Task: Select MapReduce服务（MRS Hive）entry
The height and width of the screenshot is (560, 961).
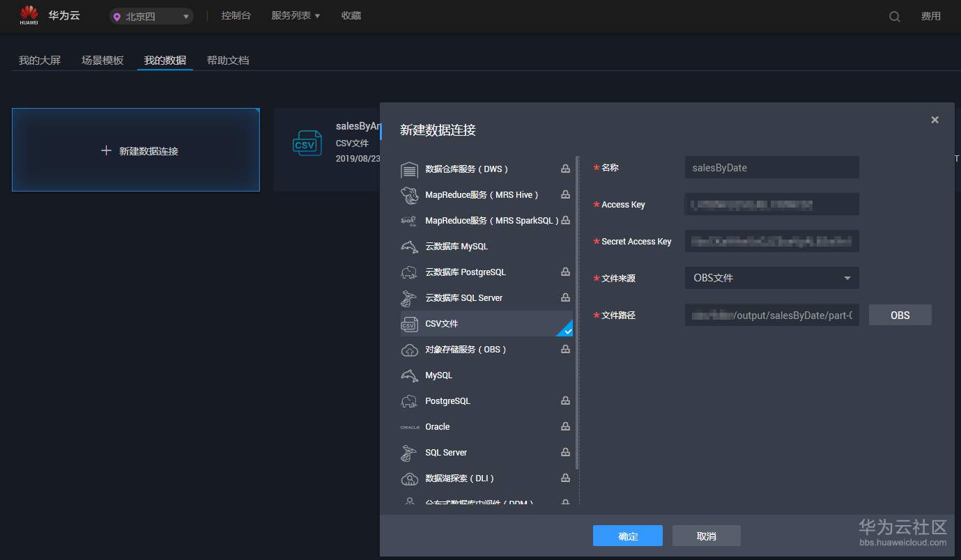Action: tap(486, 195)
